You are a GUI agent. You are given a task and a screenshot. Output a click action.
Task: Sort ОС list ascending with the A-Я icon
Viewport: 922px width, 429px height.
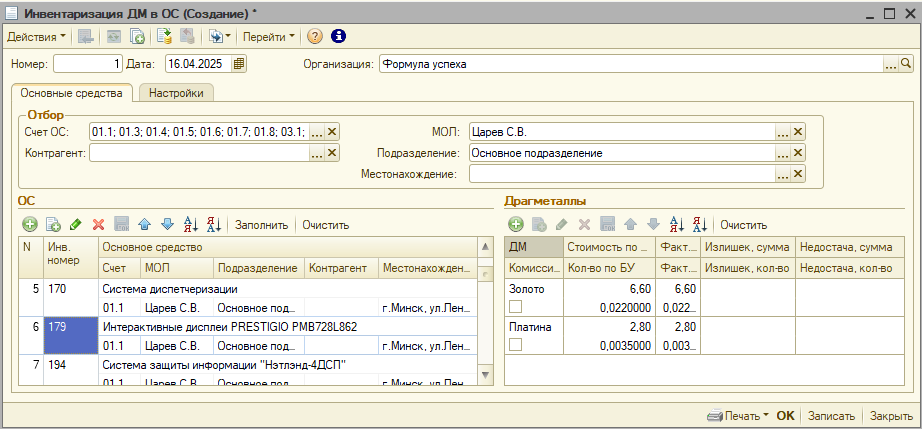(x=190, y=225)
